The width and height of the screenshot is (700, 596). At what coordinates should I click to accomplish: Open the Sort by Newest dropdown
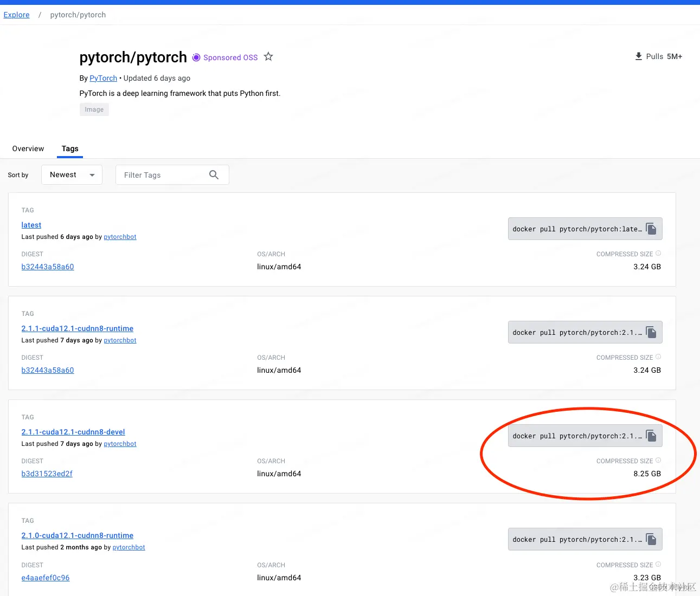72,174
